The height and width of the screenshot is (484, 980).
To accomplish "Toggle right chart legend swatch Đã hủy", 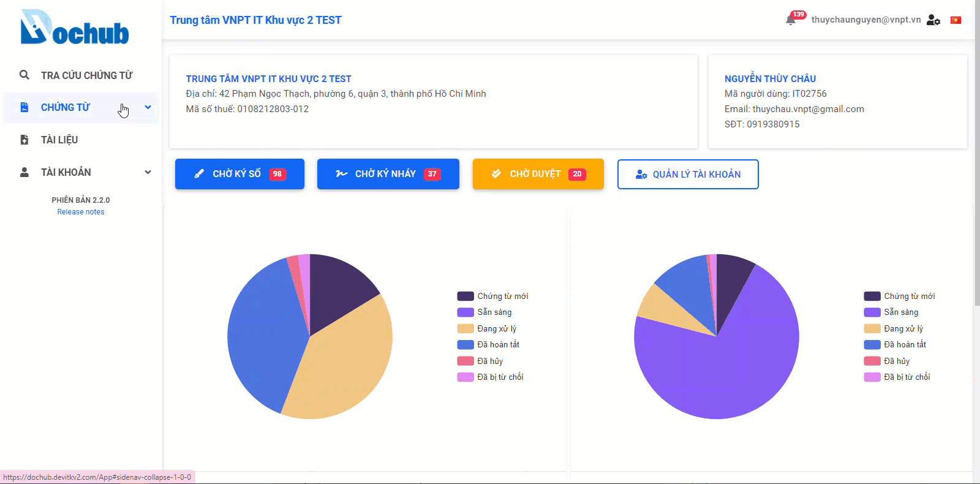I will coord(872,361).
